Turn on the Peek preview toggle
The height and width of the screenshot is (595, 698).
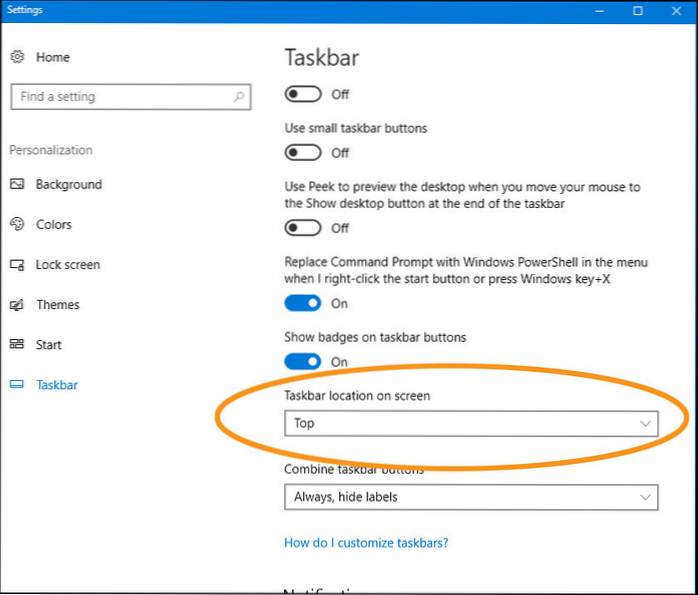[304, 227]
